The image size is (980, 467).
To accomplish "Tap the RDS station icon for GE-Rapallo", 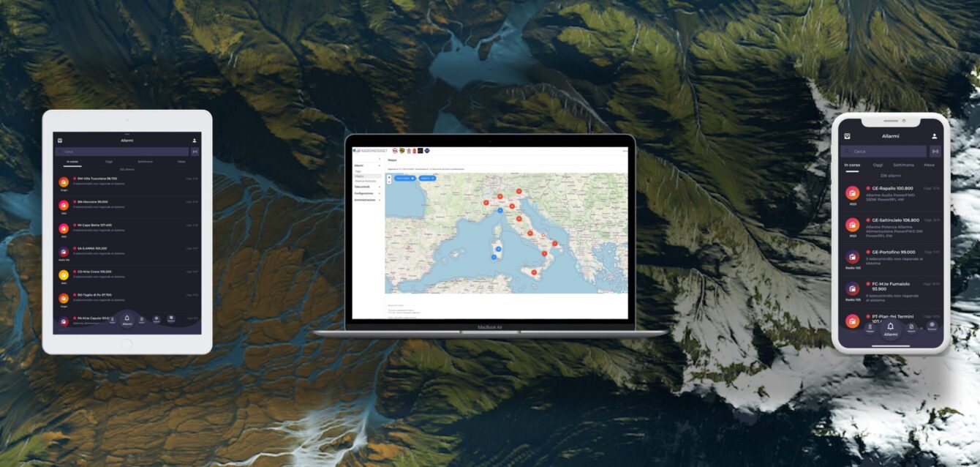I will click(x=852, y=193).
